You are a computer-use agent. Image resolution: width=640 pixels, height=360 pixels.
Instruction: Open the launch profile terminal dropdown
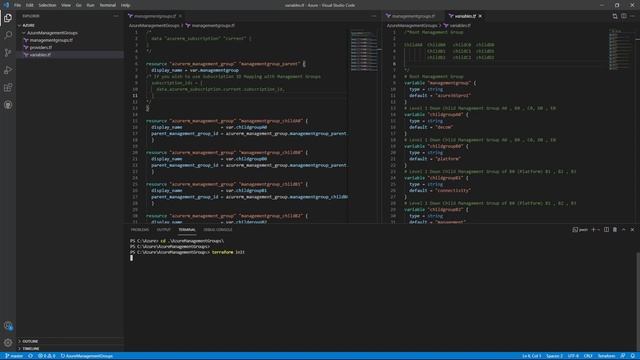(599, 230)
